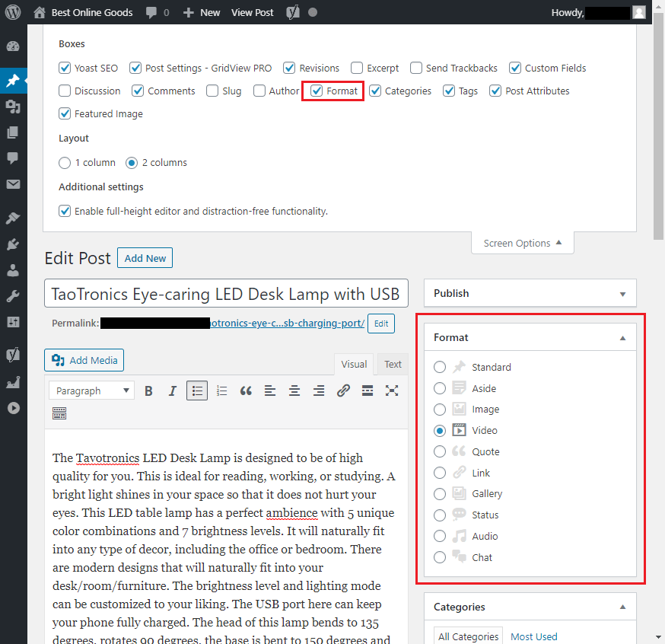Viewport: 665px width, 644px height.
Task: Click Edit next to the permalink
Action: click(x=381, y=324)
